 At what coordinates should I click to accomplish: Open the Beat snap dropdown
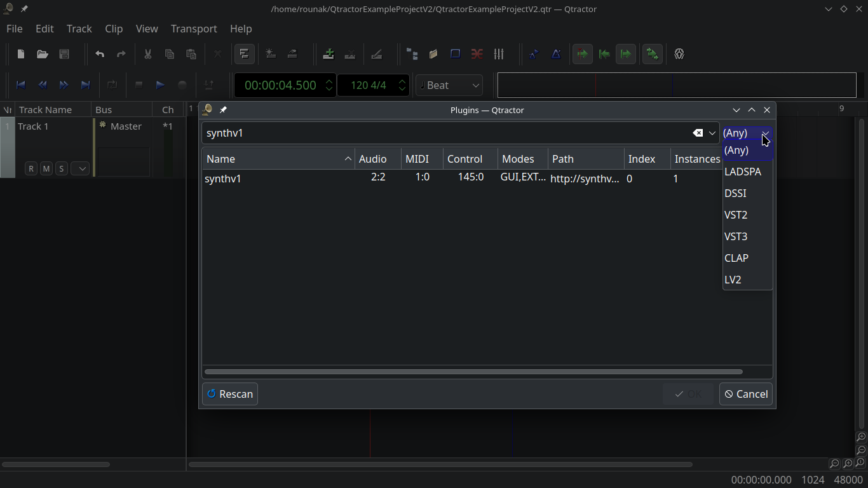449,85
